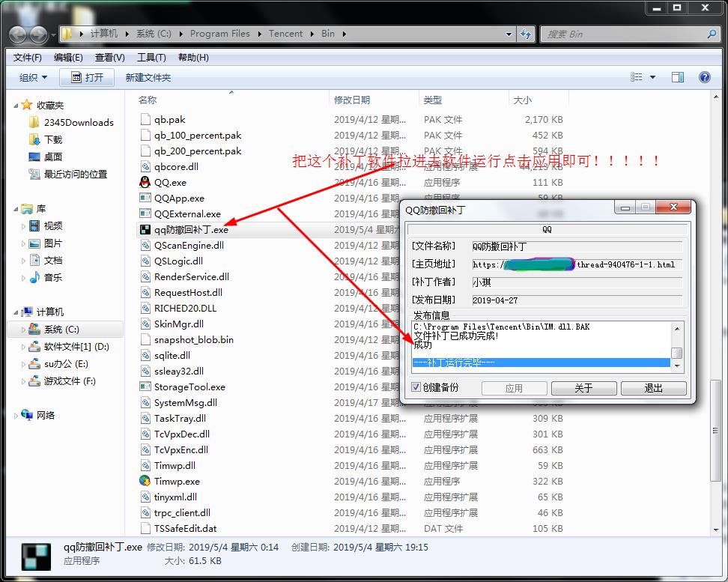Collapse the 收藏夹 tree group
Image resolution: width=728 pixels, height=582 pixels.
point(16,106)
